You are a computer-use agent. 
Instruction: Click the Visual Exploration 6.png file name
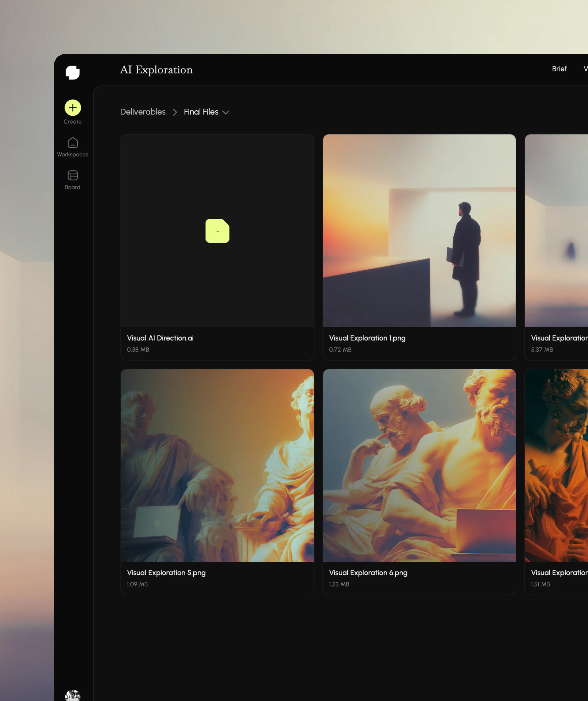click(368, 573)
